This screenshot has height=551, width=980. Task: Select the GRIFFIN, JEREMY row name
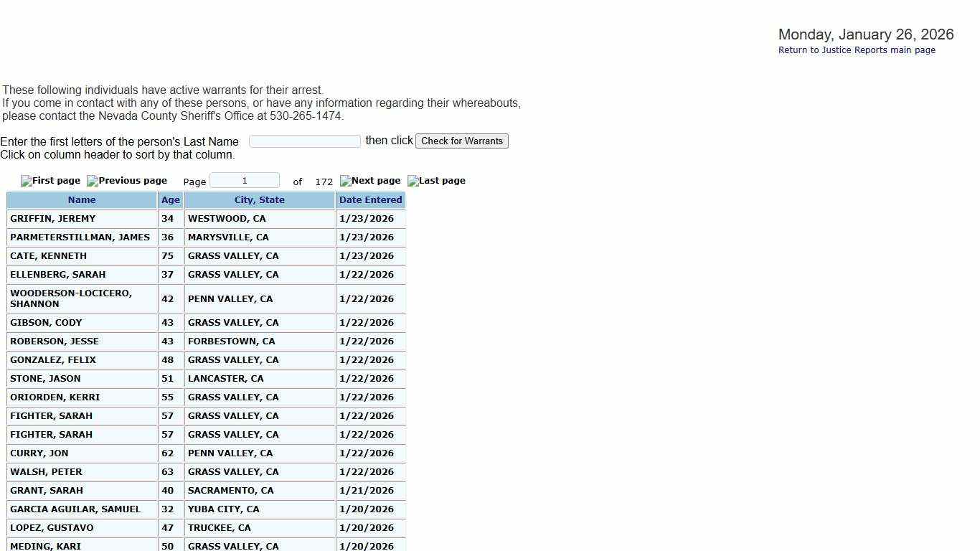53,219
